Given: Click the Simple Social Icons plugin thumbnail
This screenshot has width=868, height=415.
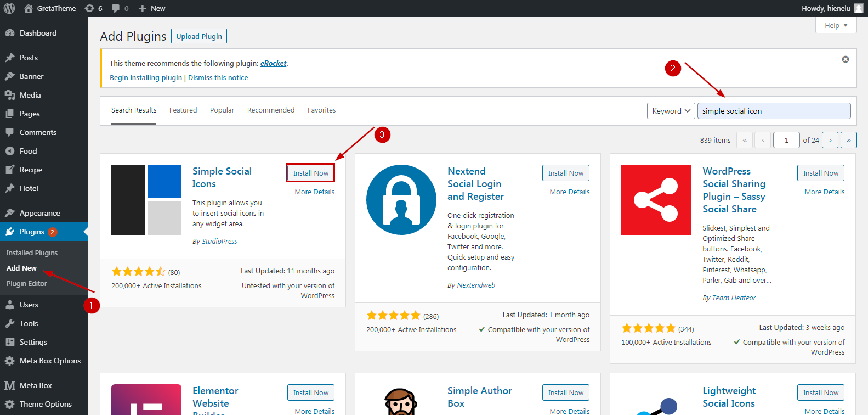Looking at the screenshot, I should pos(146,200).
